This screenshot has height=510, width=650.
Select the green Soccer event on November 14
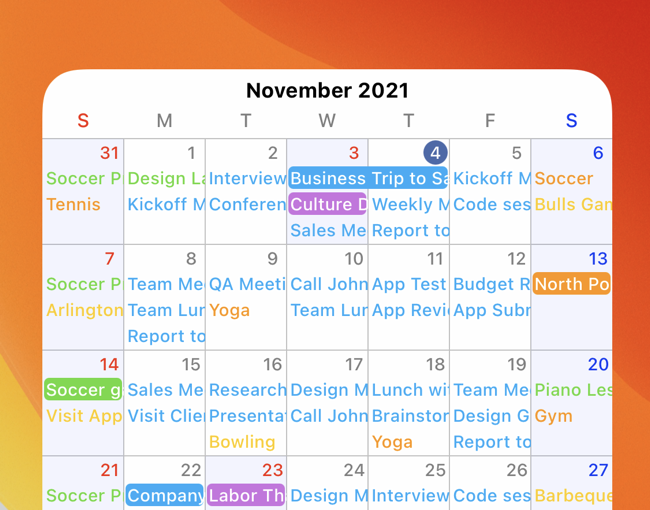83,390
